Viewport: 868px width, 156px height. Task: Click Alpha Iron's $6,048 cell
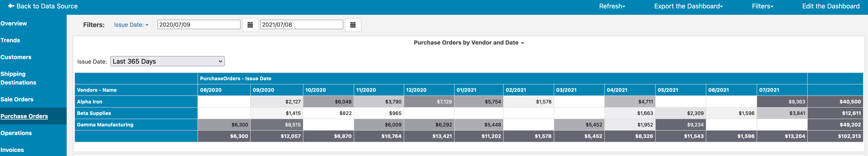328,102
